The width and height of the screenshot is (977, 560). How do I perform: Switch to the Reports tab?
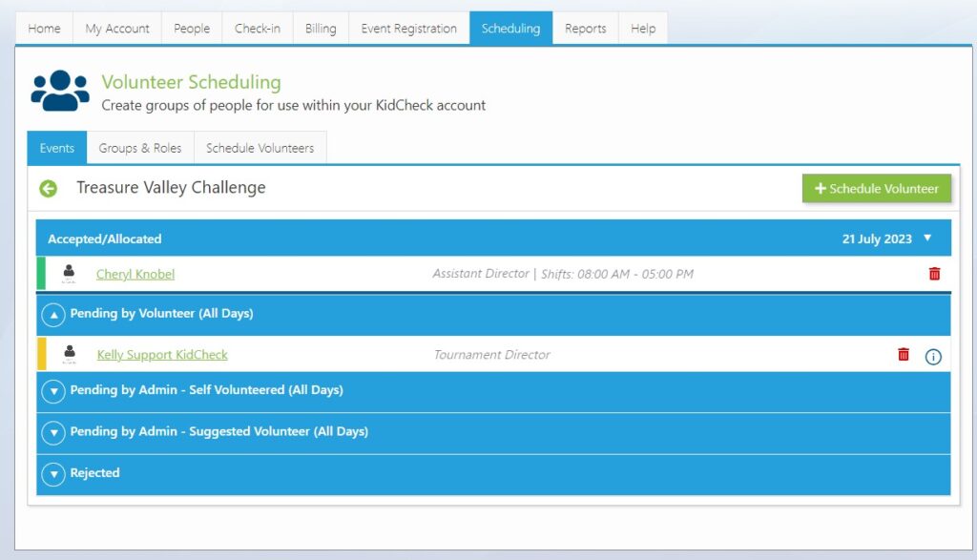[585, 28]
